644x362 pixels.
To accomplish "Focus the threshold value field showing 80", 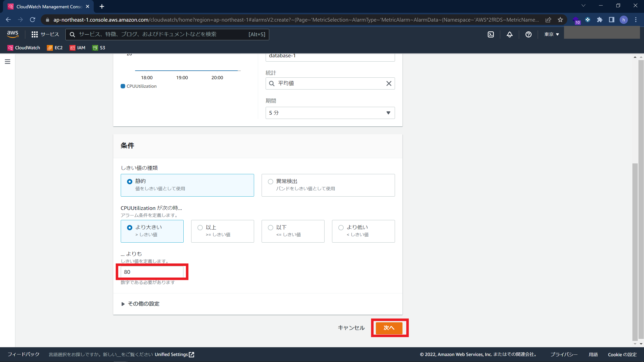I will [x=152, y=272].
